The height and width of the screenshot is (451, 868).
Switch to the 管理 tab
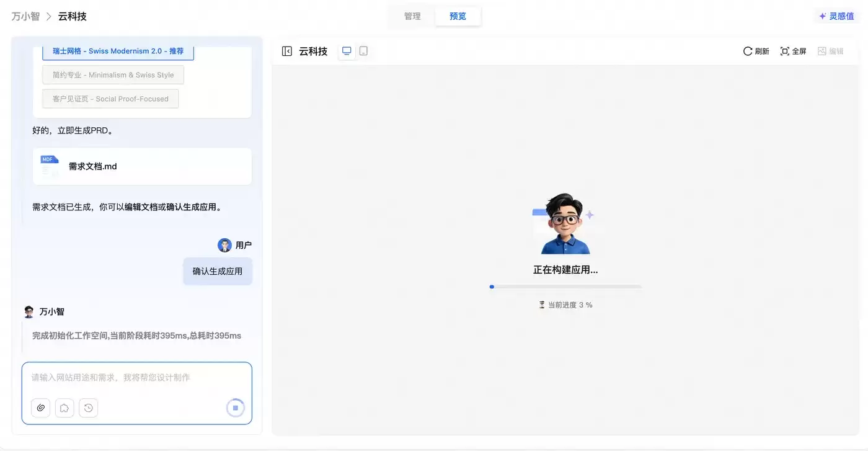point(412,16)
